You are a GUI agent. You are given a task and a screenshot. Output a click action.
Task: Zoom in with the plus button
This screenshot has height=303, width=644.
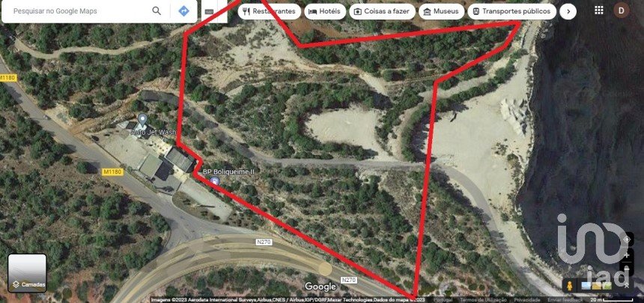pos(626,255)
